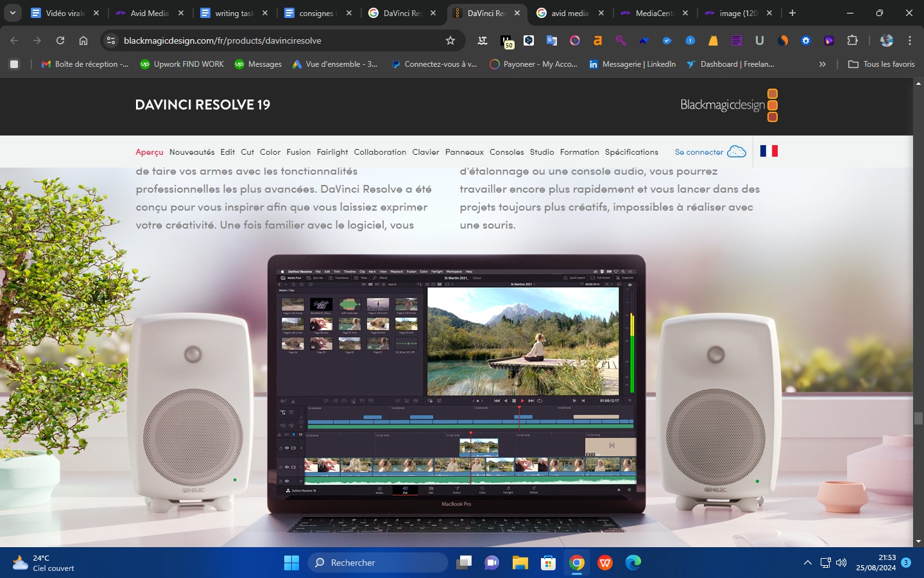Open the Formation section
This screenshot has width=924, height=578.
pos(579,152)
